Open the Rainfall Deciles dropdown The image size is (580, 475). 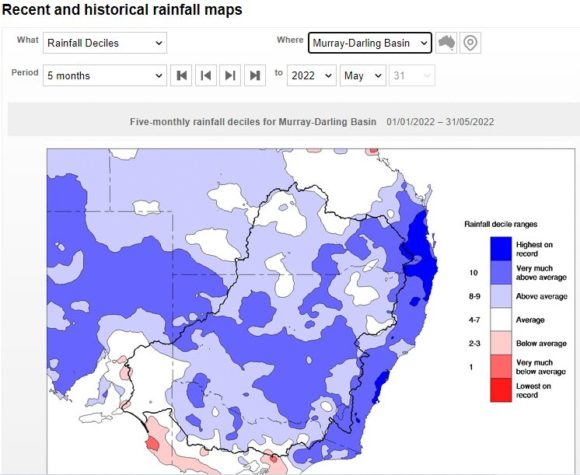click(105, 43)
